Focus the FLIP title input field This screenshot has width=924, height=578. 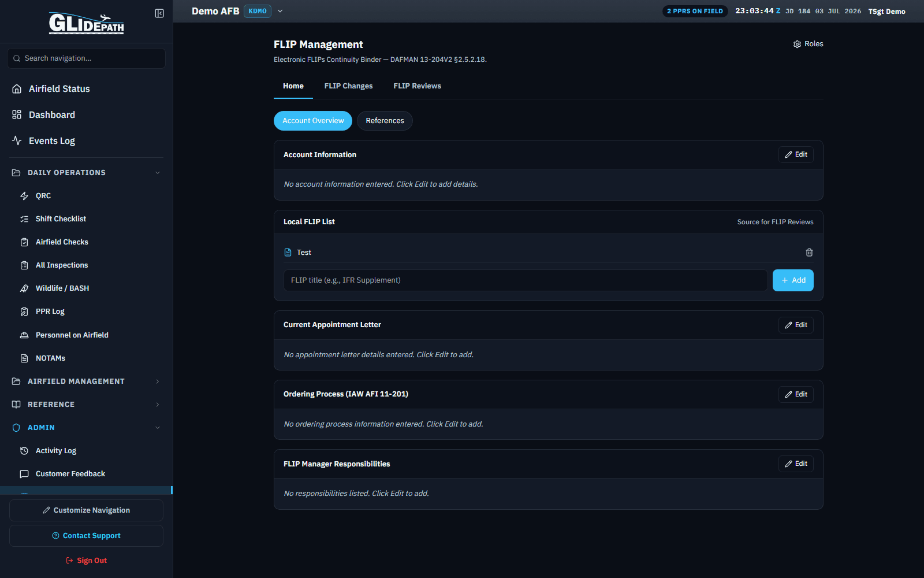coord(526,280)
